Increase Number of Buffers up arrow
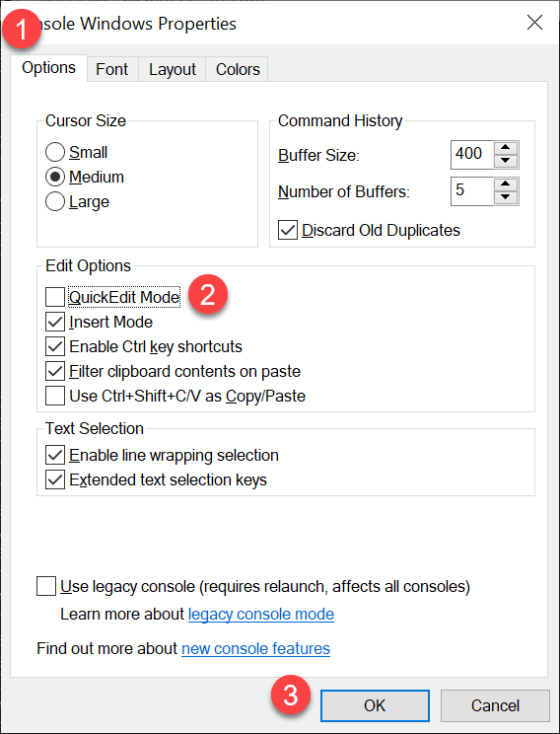This screenshot has height=734, width=560. (505, 184)
